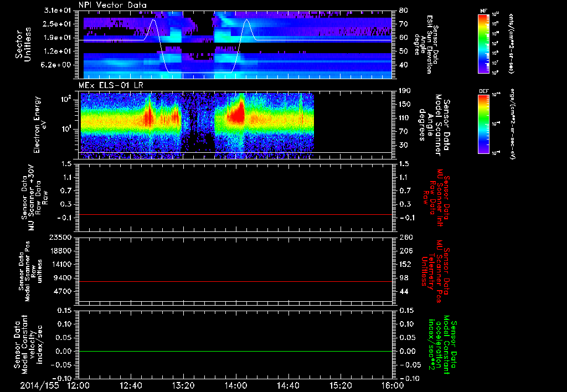Click the 12:00 time axis label

79,385
